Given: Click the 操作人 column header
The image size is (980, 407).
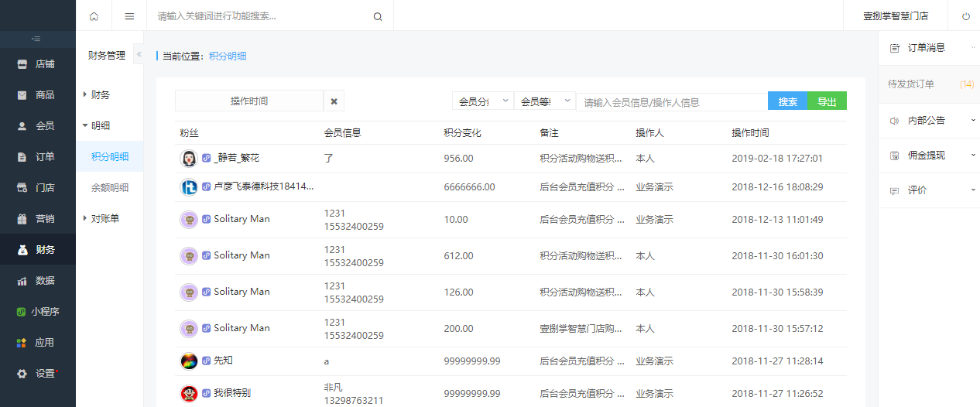Looking at the screenshot, I should pos(649,133).
